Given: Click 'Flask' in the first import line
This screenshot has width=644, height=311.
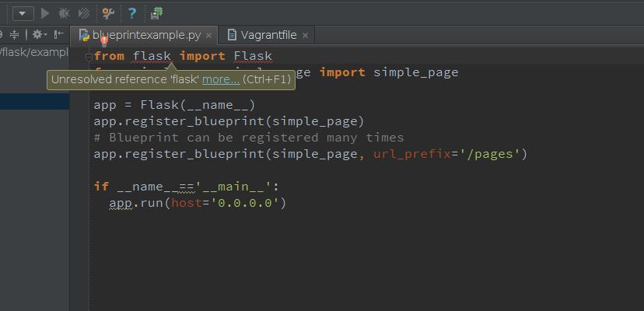Looking at the screenshot, I should 253,56.
